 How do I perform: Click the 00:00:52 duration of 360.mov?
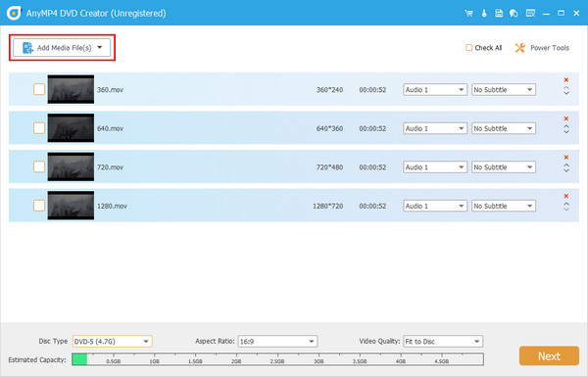coord(372,89)
